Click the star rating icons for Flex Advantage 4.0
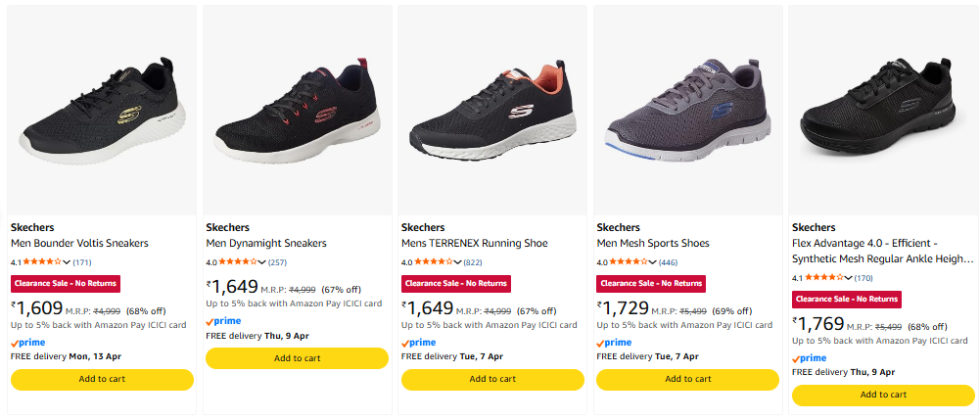The image size is (980, 420). (x=823, y=278)
